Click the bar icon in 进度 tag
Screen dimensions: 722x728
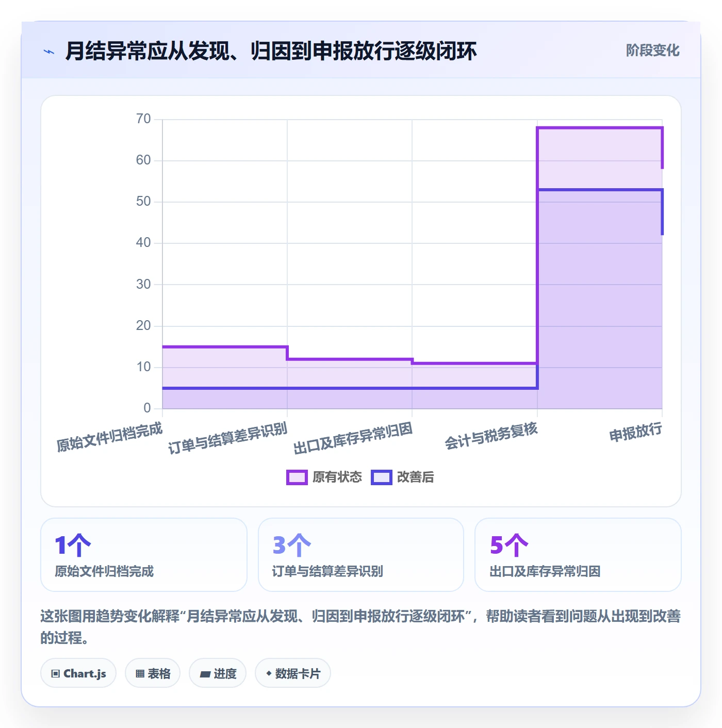[205, 674]
